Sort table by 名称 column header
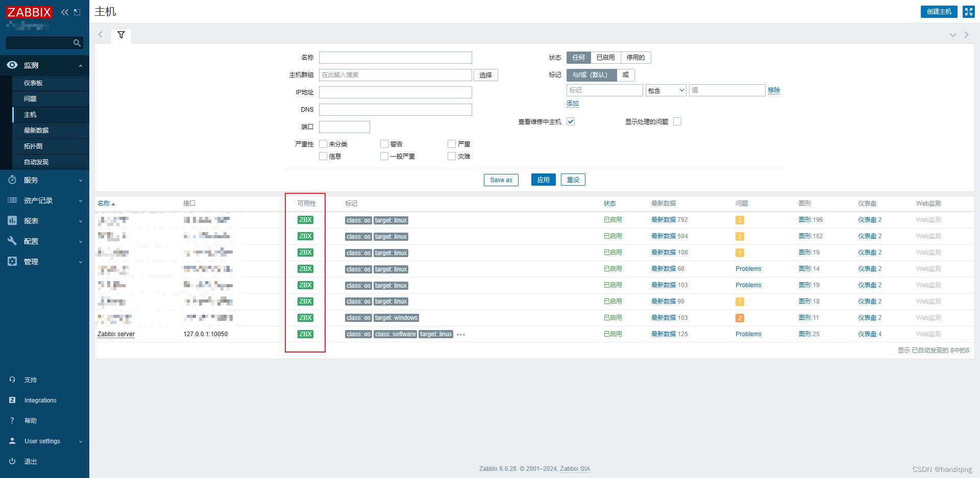The image size is (980, 478). point(106,204)
